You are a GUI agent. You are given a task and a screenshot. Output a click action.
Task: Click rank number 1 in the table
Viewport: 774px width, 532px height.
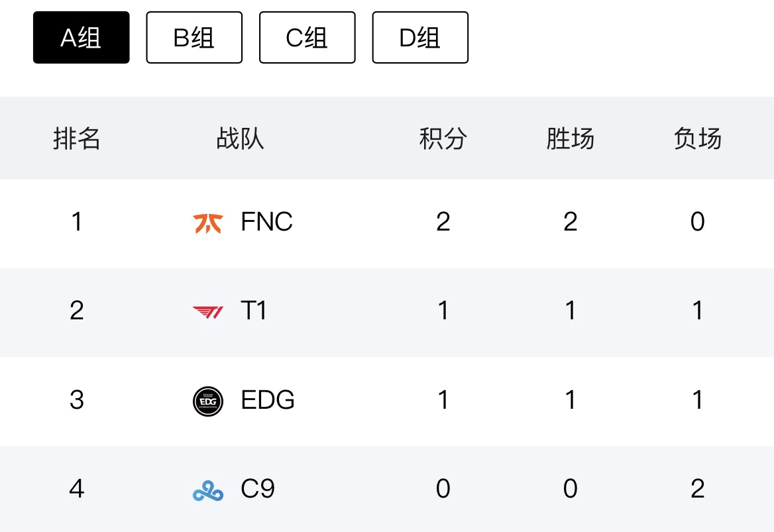[77, 222]
